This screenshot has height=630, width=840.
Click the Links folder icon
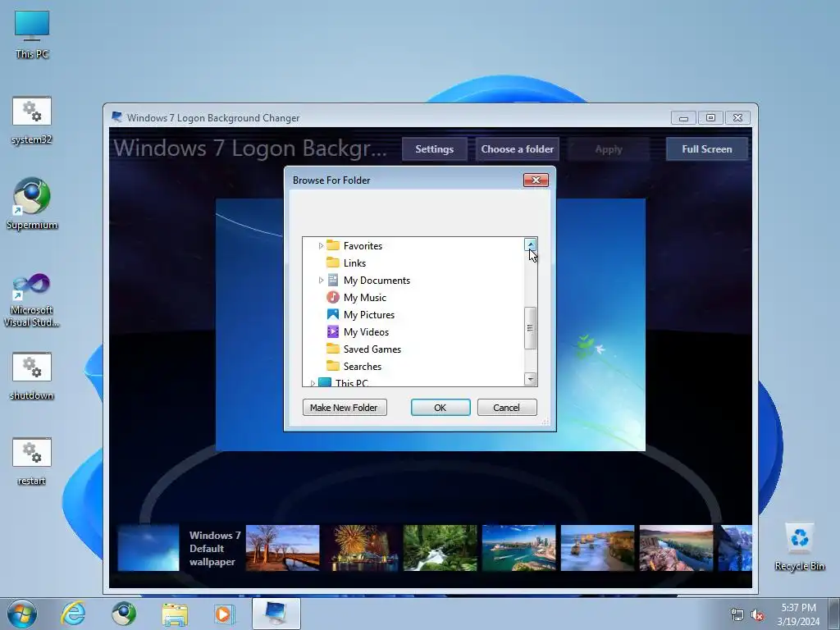[x=333, y=262]
